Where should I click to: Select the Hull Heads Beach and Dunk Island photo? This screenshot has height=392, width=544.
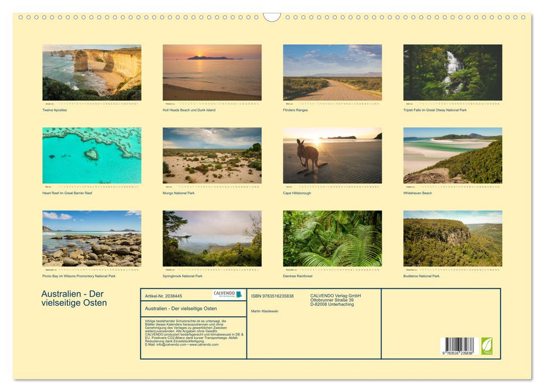tap(212, 72)
